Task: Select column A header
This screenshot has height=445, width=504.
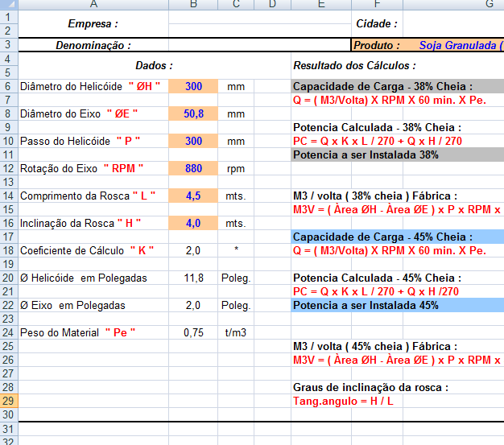Action: pyautogui.click(x=93, y=5)
